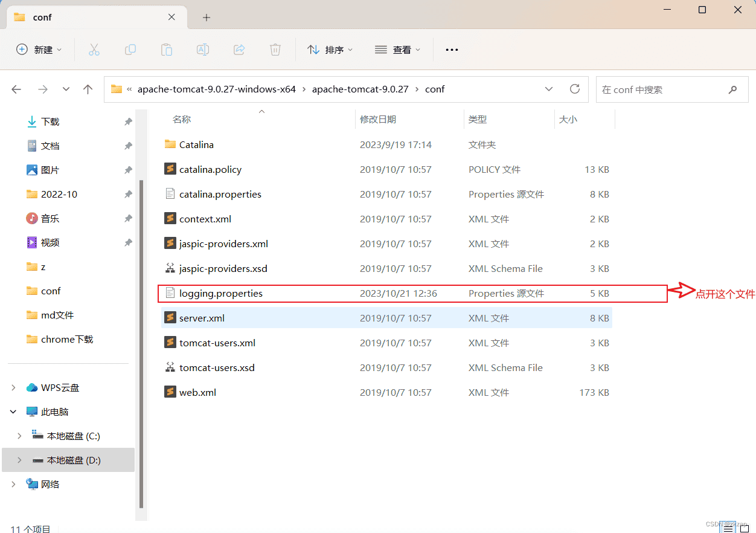
Task: Select the tomcat-users.xml file name
Action: click(x=217, y=343)
